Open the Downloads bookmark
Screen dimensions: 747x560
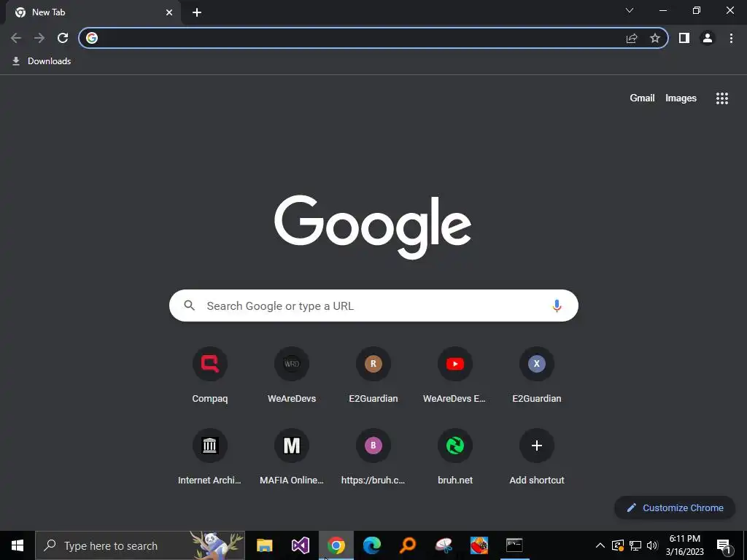point(42,61)
